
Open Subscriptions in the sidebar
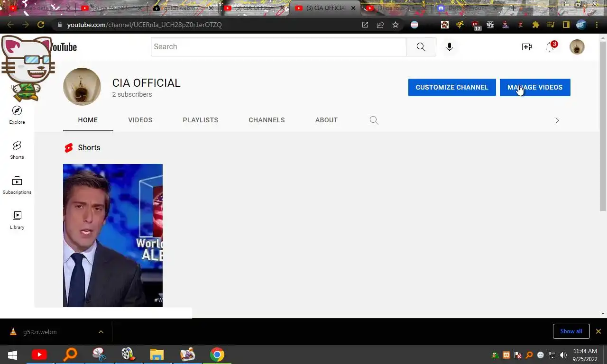[x=17, y=186]
